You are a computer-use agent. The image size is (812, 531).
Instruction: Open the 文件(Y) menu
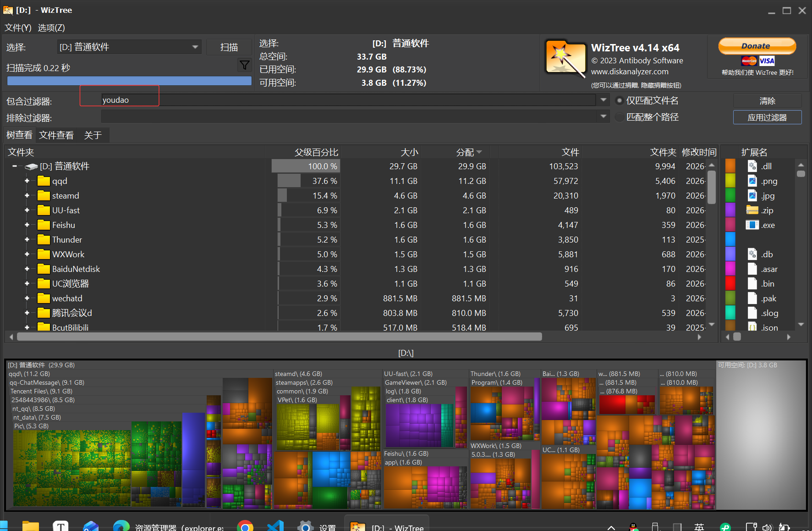[18, 28]
